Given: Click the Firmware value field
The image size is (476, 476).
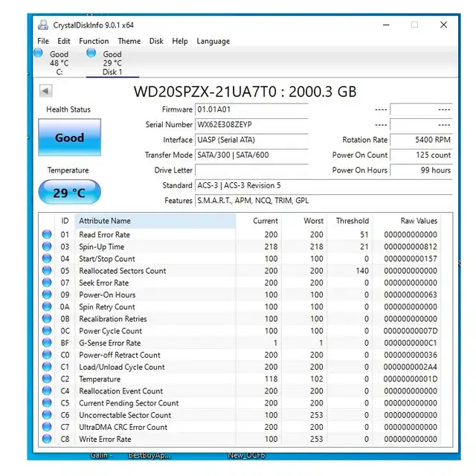Looking at the screenshot, I should coord(251,109).
